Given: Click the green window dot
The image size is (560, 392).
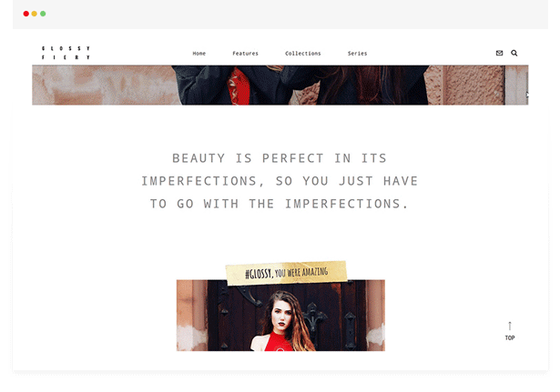Looking at the screenshot, I should (x=43, y=14).
